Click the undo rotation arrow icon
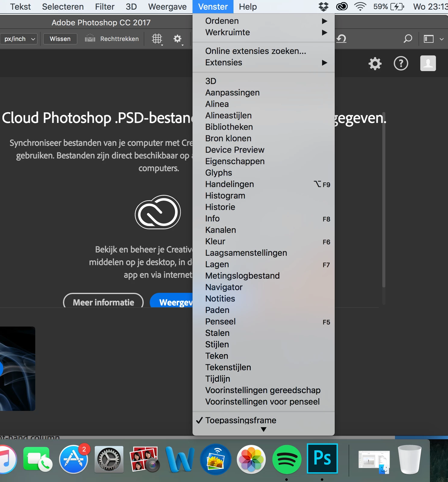The height and width of the screenshot is (482, 448). 341,39
